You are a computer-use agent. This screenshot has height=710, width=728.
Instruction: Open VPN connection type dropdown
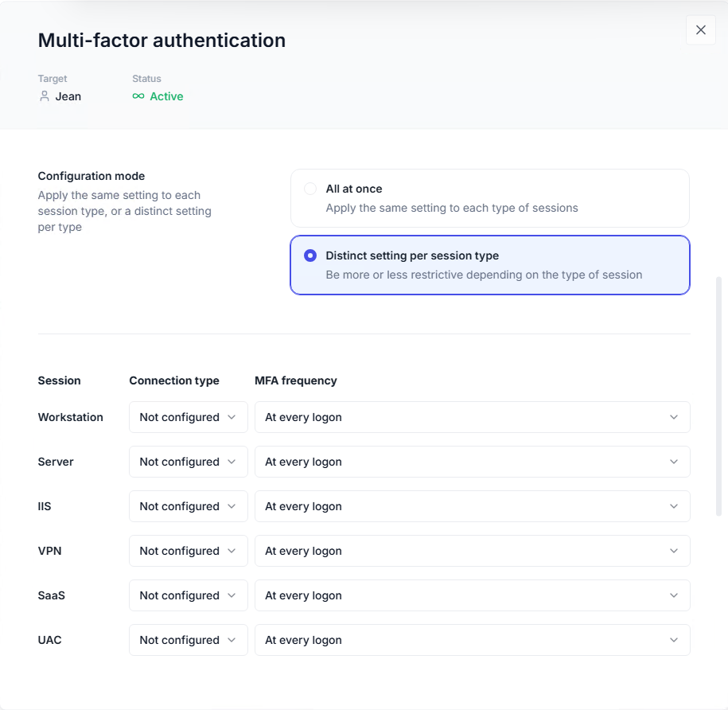[188, 551]
